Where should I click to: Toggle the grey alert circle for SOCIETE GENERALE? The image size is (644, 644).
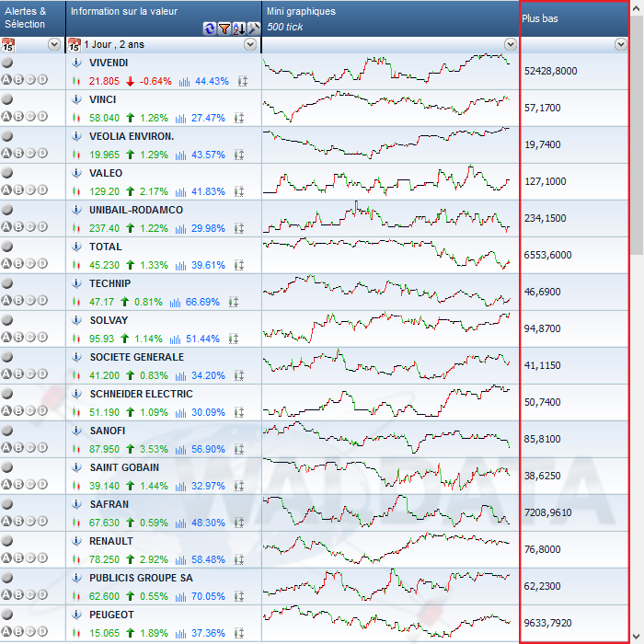[7, 357]
